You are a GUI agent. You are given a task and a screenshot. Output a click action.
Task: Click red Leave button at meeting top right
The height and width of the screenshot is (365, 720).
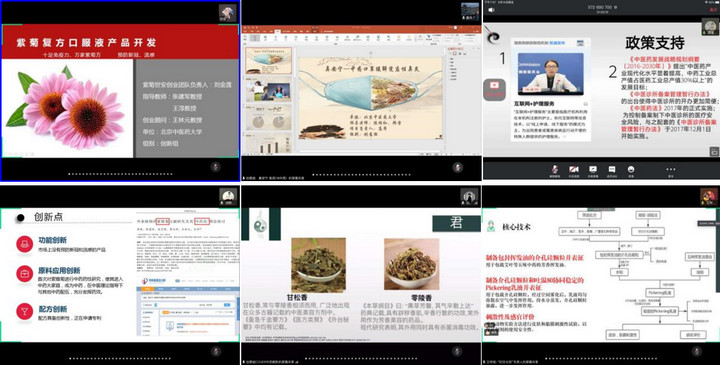point(713,10)
